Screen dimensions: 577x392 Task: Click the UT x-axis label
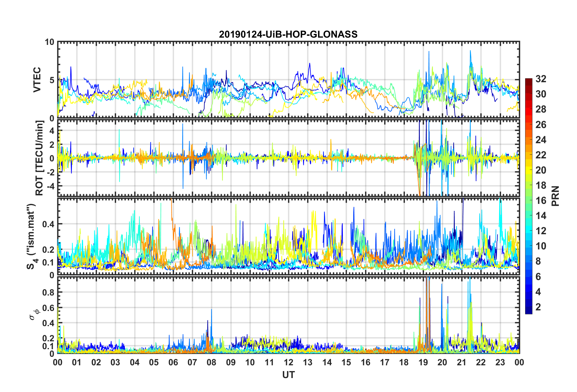point(288,375)
